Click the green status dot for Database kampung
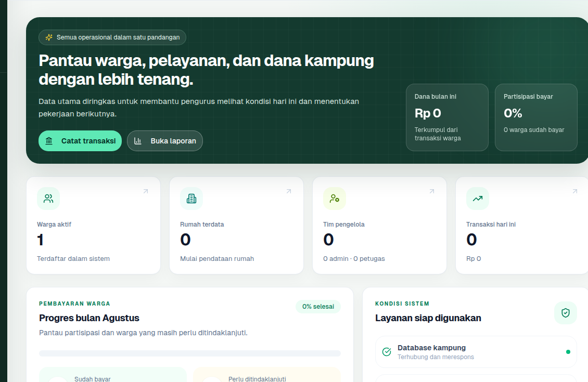The image size is (588, 382). 568,352
